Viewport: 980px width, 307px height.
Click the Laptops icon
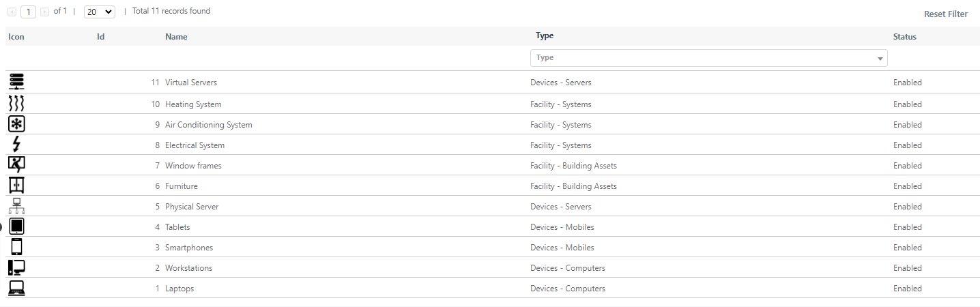click(x=16, y=288)
